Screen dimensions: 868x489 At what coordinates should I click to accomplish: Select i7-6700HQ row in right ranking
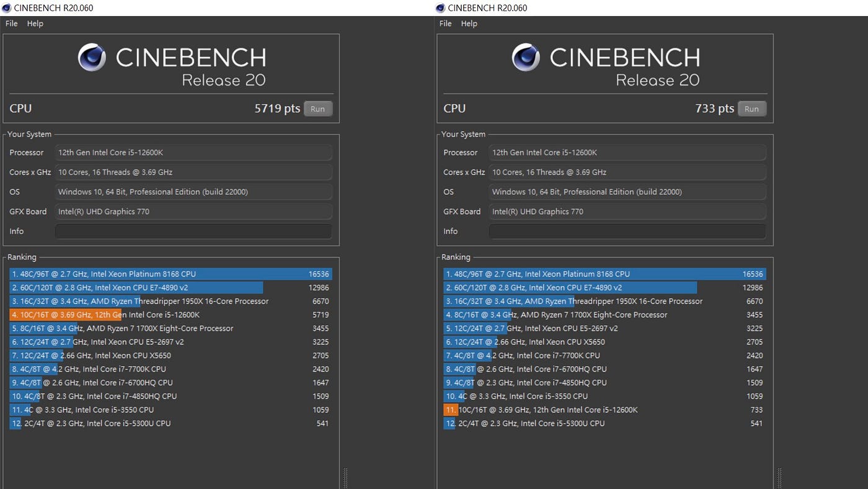point(604,369)
